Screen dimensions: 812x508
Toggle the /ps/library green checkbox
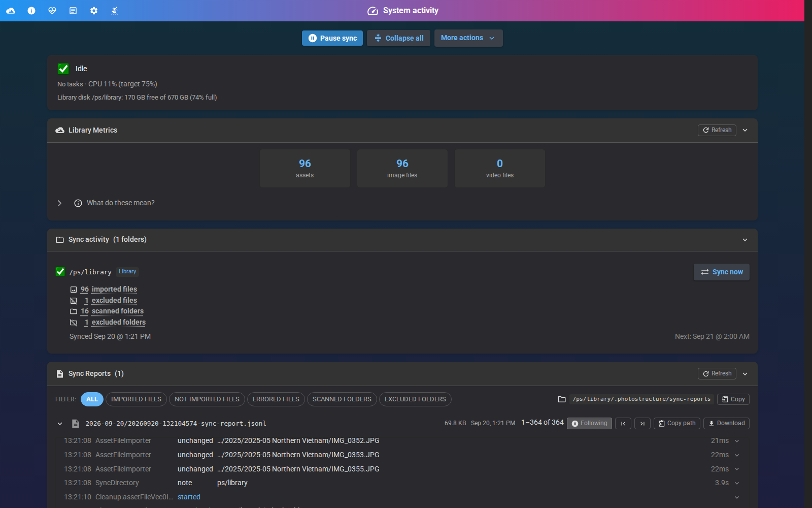[x=60, y=272]
